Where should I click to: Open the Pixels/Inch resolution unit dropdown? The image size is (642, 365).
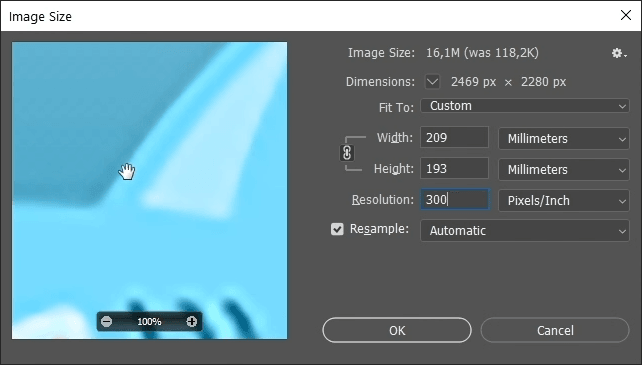(x=563, y=200)
